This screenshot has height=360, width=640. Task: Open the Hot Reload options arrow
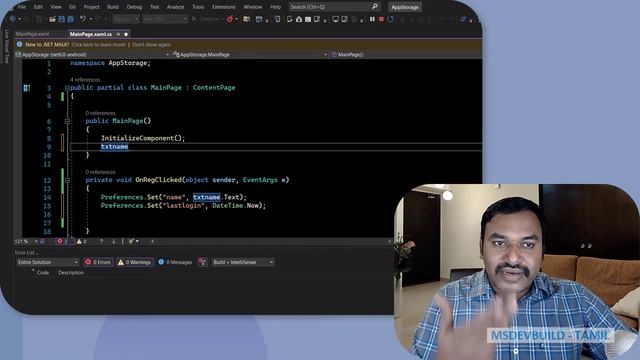point(237,19)
